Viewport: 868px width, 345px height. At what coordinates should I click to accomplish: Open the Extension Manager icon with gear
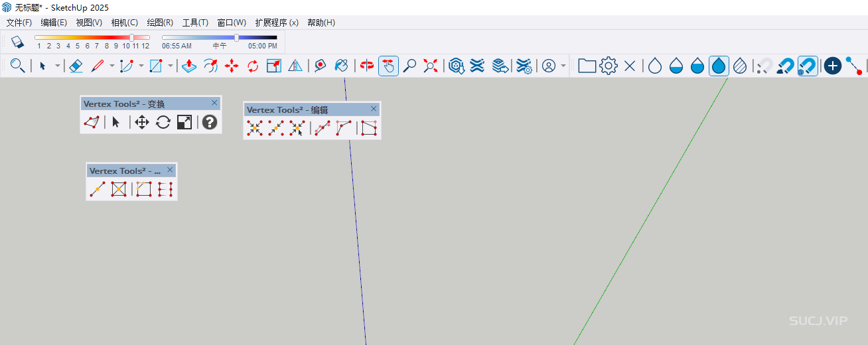(x=524, y=66)
